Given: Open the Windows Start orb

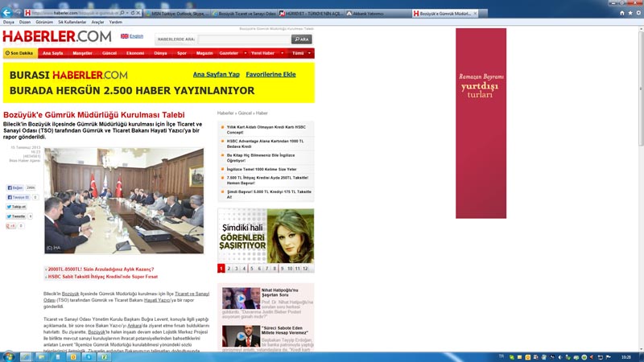Looking at the screenshot, I should [x=8, y=356].
